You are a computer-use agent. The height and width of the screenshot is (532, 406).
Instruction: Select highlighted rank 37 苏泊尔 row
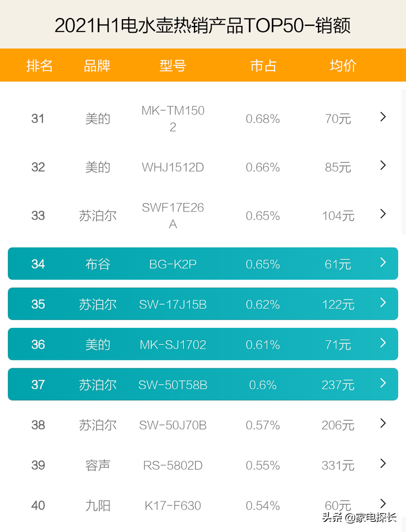point(203,385)
